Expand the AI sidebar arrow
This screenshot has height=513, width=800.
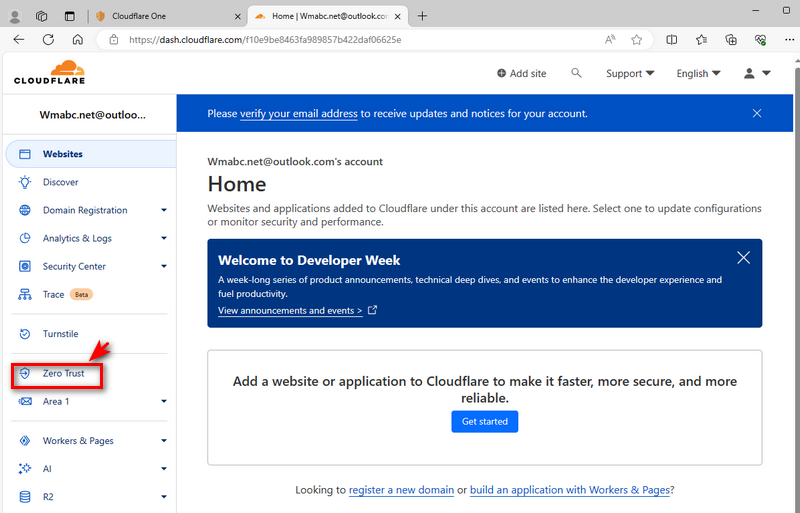(x=164, y=469)
